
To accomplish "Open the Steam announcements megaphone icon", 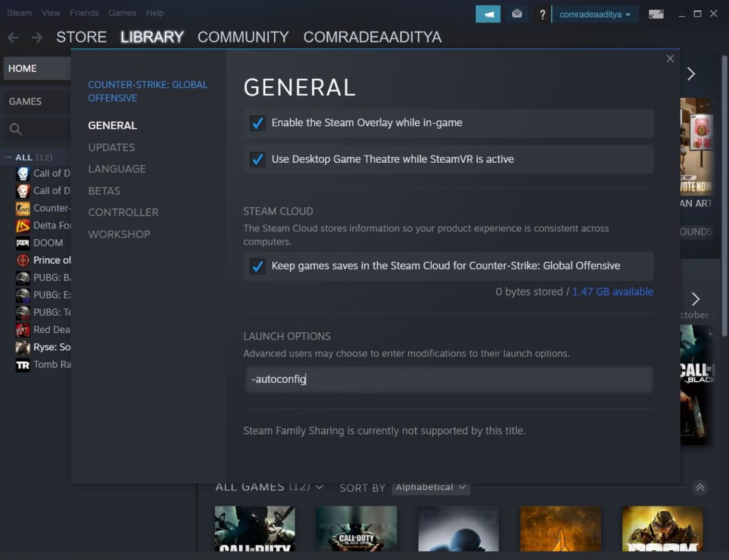I will tap(488, 14).
